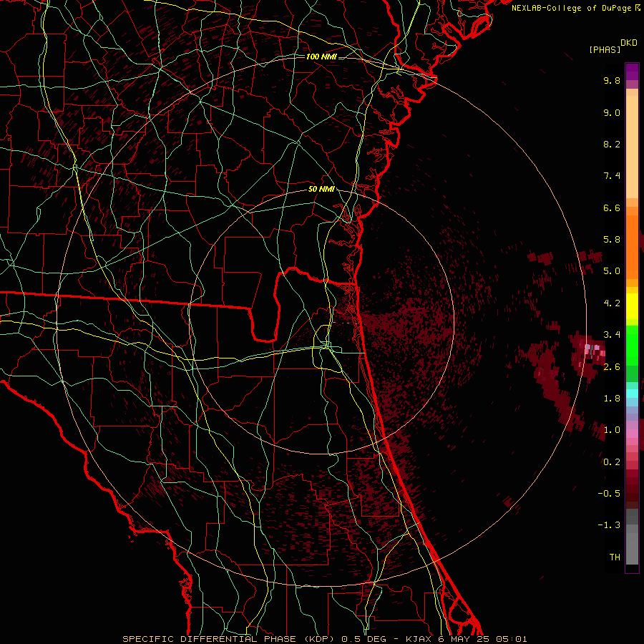Click the 50 NMI range ring label
Viewport: 644px width, 644px height.
(x=321, y=190)
